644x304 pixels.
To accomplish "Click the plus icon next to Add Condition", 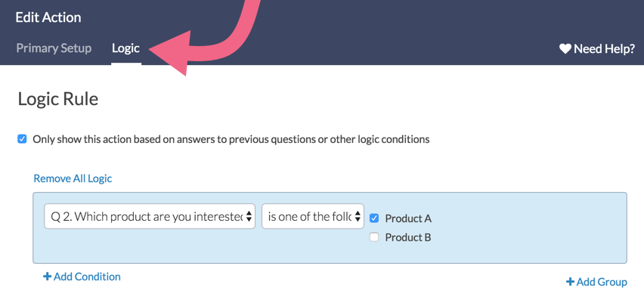I will pyautogui.click(x=48, y=277).
